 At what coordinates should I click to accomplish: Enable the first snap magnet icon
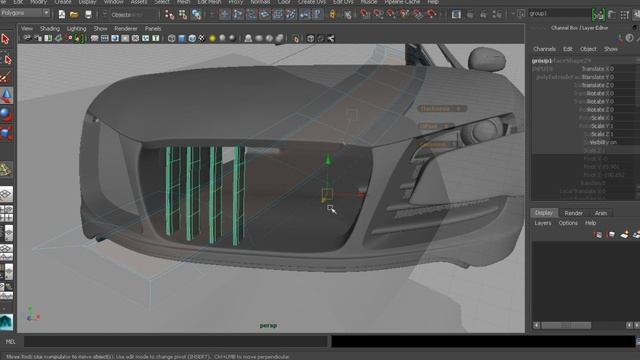365,15
